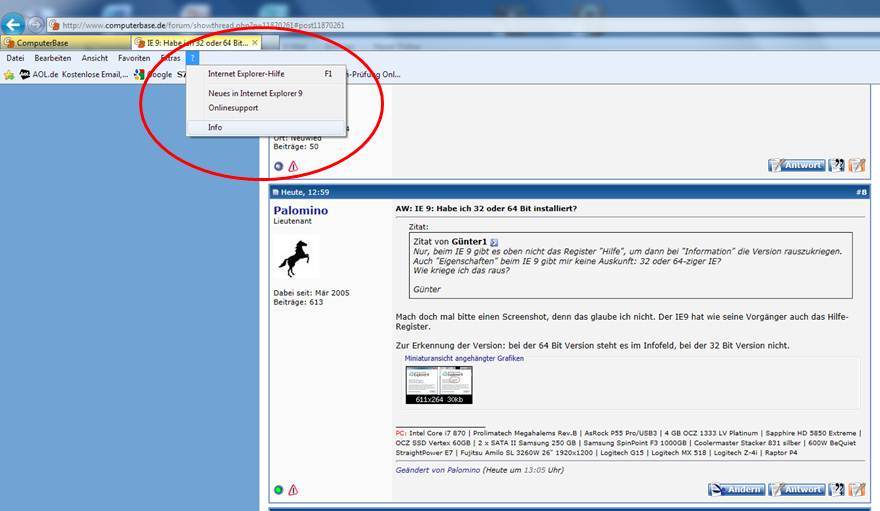Click the browser Forward arrow button

pyautogui.click(x=35, y=25)
